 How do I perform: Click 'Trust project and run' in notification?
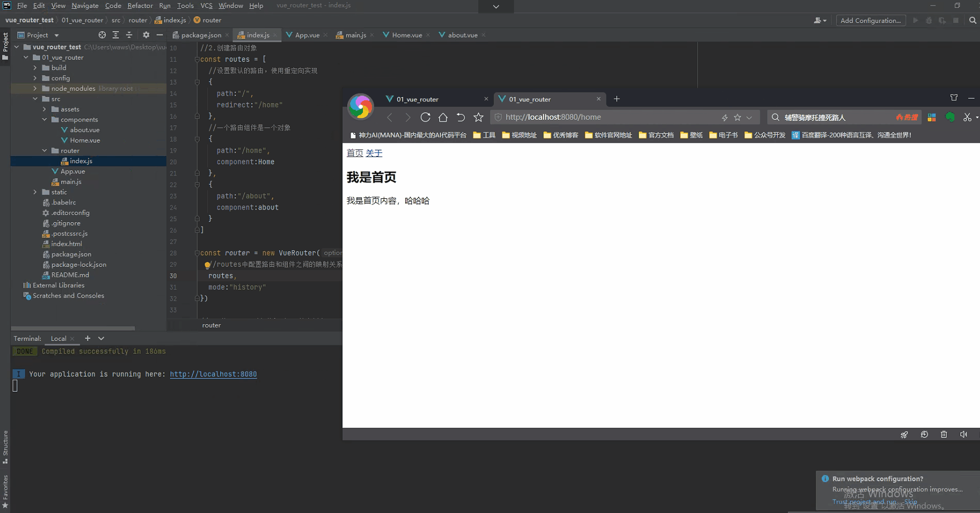click(x=864, y=502)
